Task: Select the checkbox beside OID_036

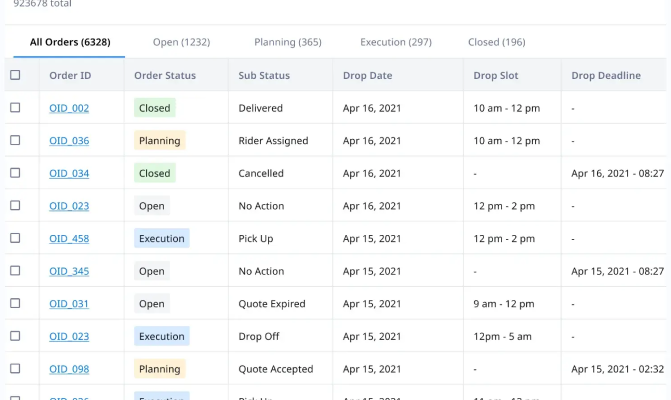Action: coord(15,141)
